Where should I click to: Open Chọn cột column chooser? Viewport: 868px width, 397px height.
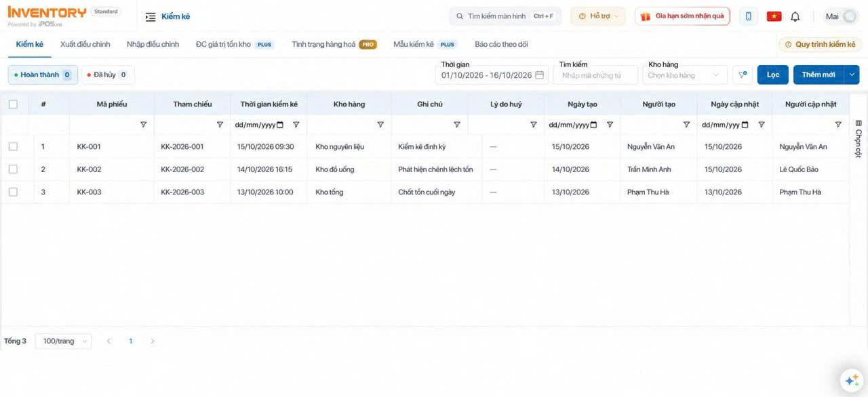[x=858, y=138]
